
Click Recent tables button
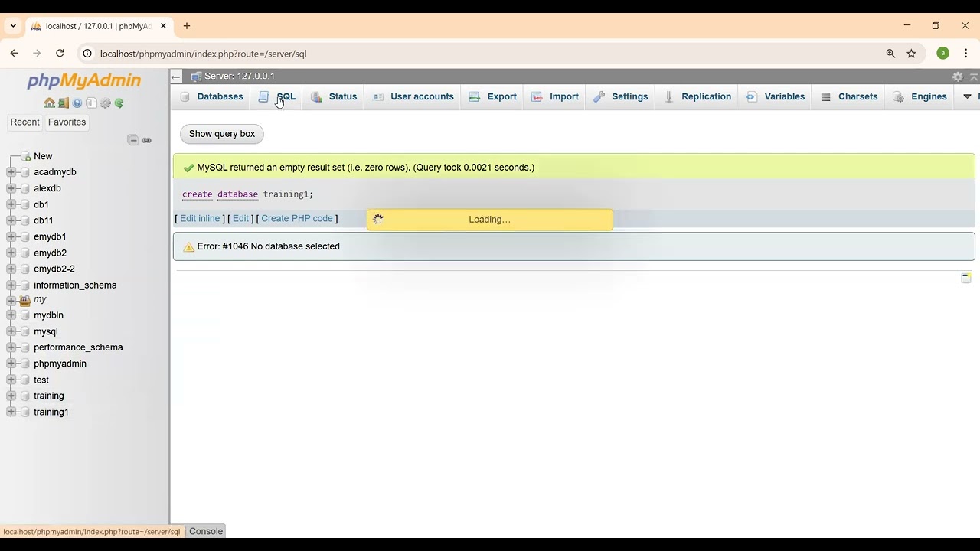[24, 122]
